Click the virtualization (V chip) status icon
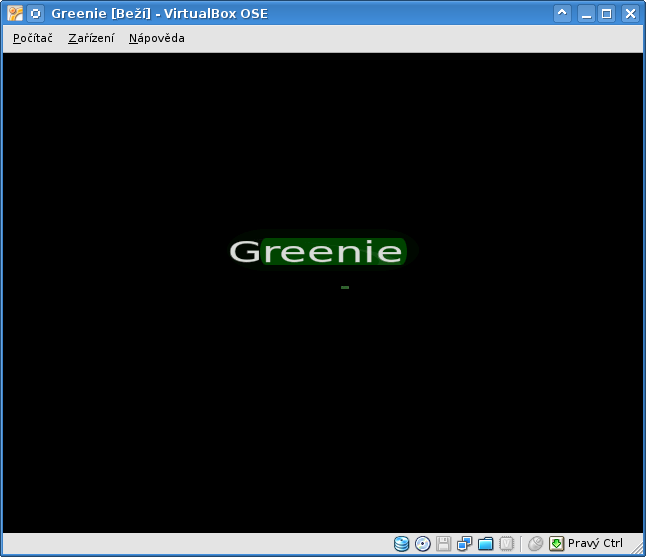Viewport: 646px width, 557px height. pos(506,544)
